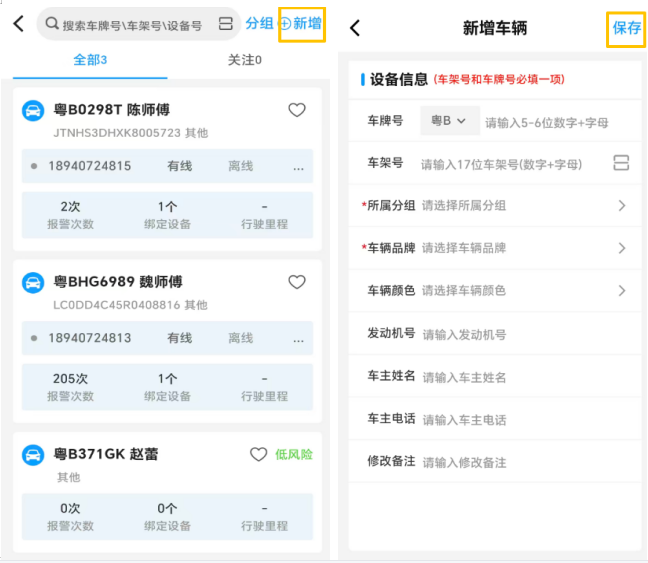Select the 全部3 tab
The image size is (648, 563).
[90, 61]
